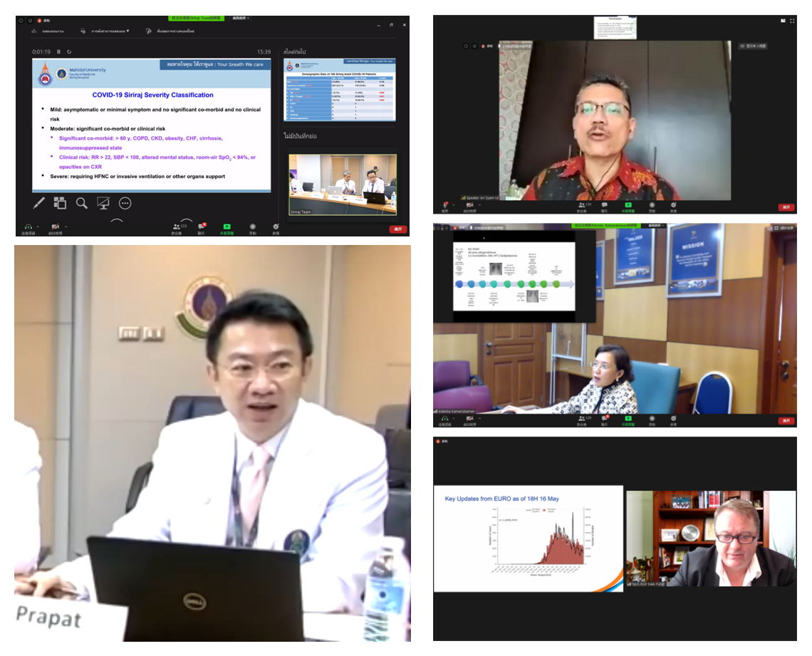This screenshot has height=656, width=812.
Task: Enter full screen in the Ari Syam window
Action: pos(792,21)
